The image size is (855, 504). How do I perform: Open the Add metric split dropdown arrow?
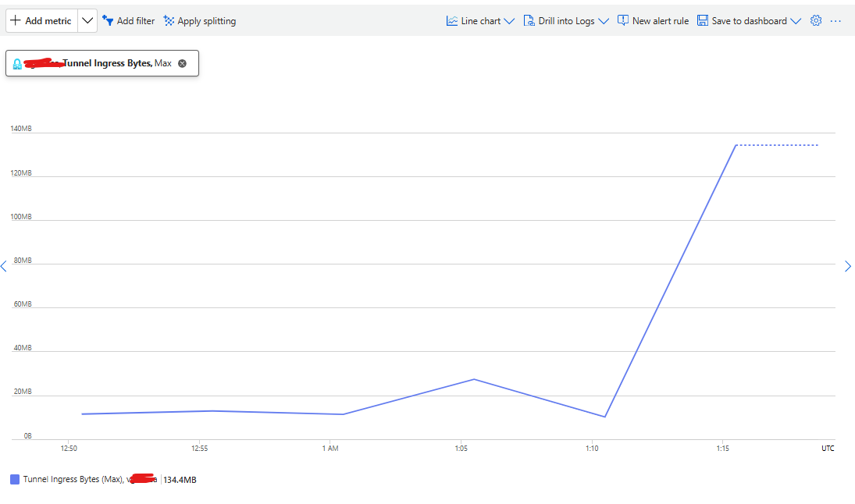click(x=87, y=21)
